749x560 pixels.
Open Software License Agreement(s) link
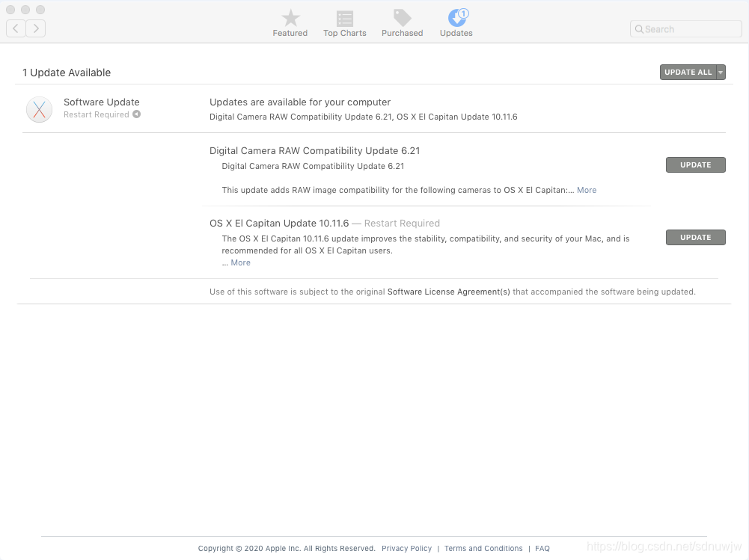448,292
